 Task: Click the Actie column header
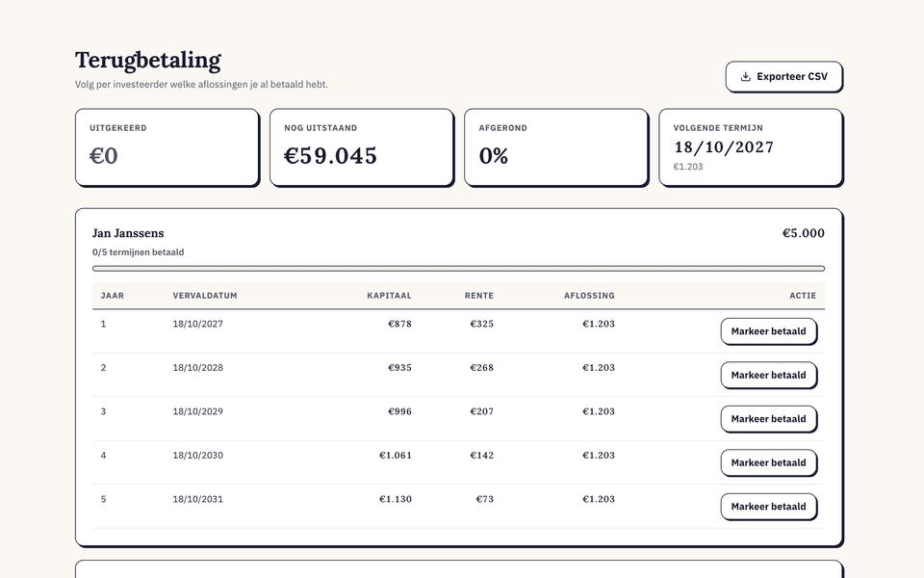pos(803,296)
